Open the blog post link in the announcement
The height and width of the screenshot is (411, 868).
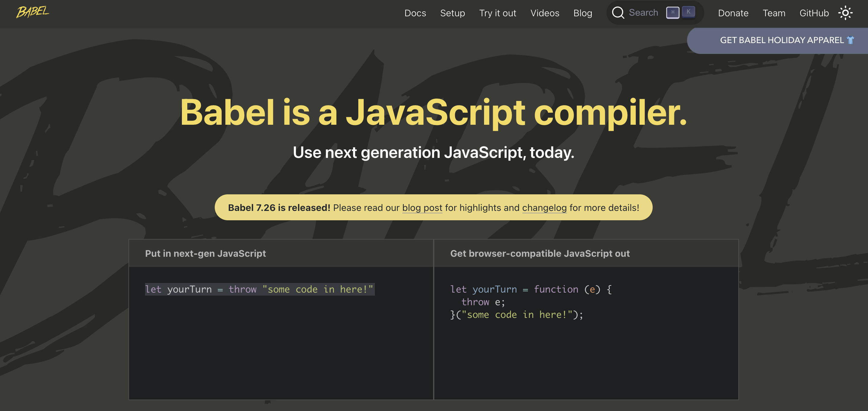(422, 208)
